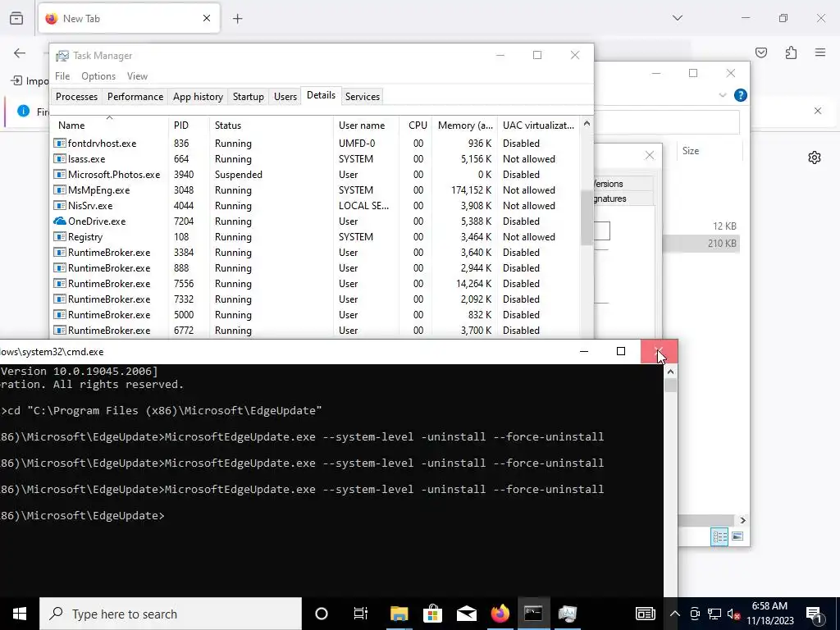Open File Explorer from taskbar
840x630 pixels.
pos(399,614)
